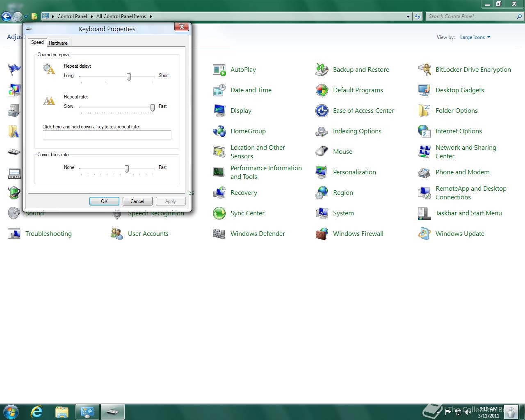Click Control Panel in the breadcrumb
525x420 pixels.
72,16
